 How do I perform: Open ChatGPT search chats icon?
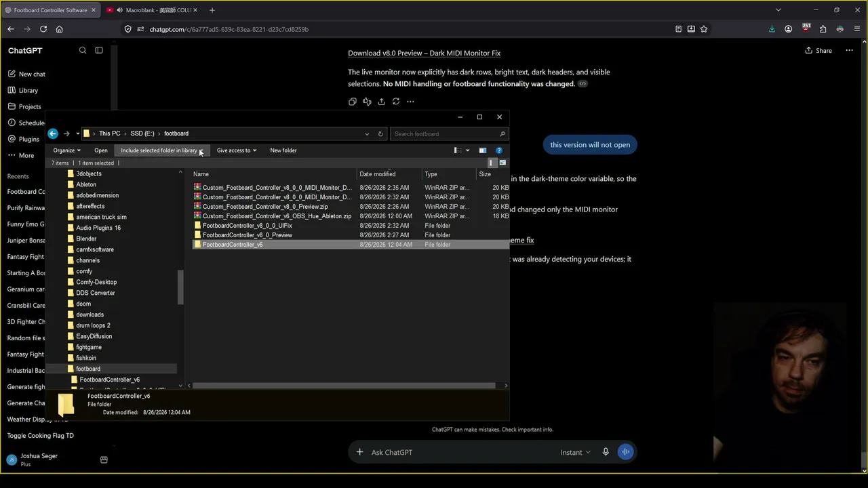[83, 50]
